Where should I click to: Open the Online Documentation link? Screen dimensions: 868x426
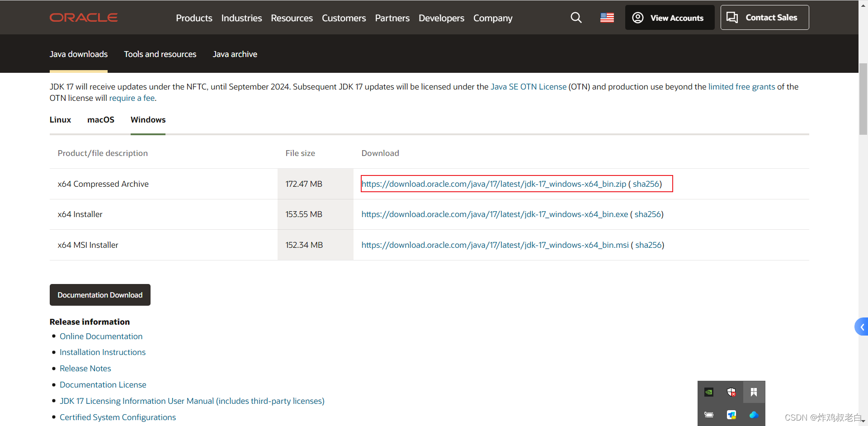[x=101, y=336]
